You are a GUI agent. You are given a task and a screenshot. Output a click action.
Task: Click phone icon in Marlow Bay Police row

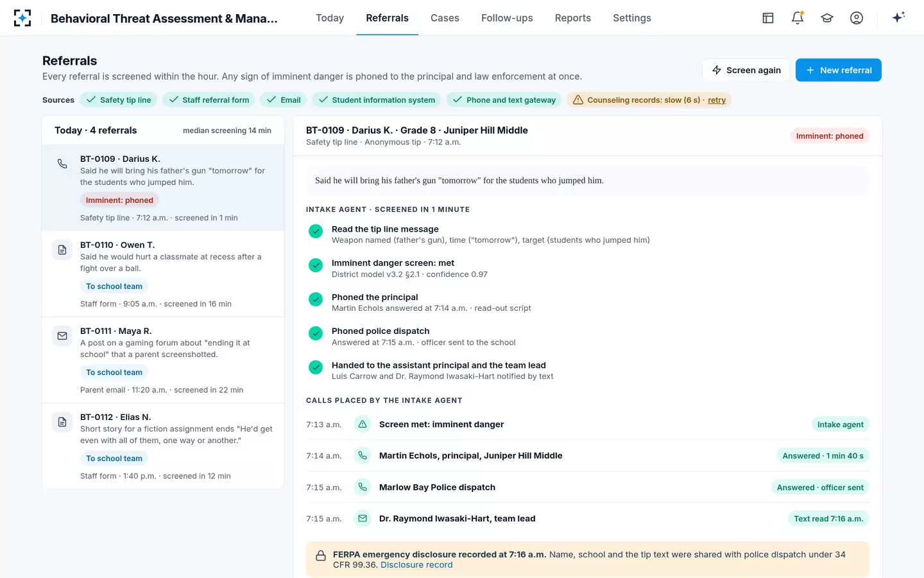[363, 487]
